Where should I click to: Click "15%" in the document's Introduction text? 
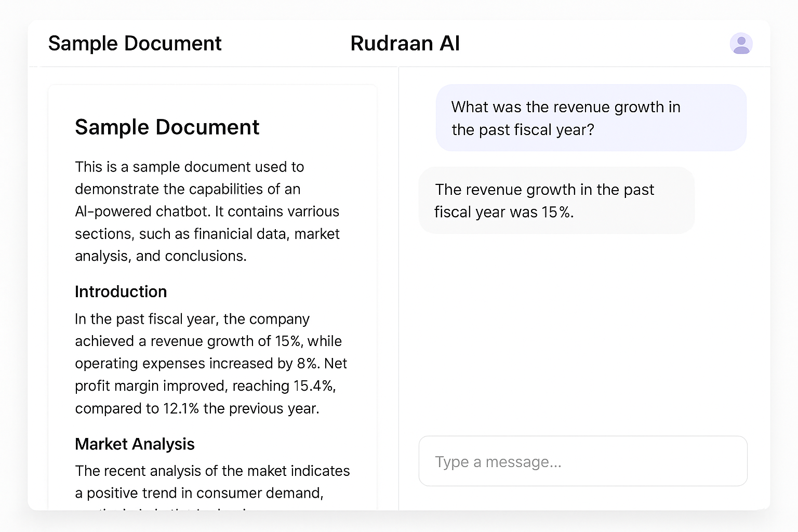point(288,341)
